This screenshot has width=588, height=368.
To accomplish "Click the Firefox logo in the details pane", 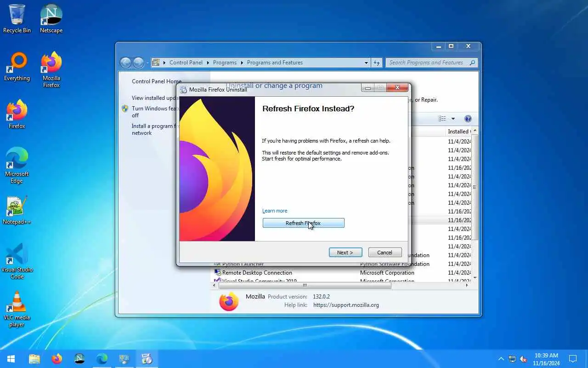I will pyautogui.click(x=229, y=301).
